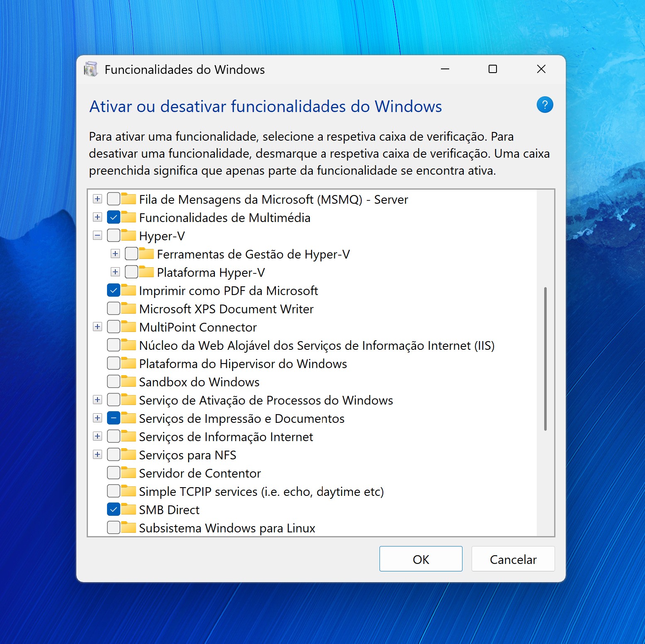Click the Sandbox do Windows folder icon
Screen dimensions: 645x644
point(129,382)
